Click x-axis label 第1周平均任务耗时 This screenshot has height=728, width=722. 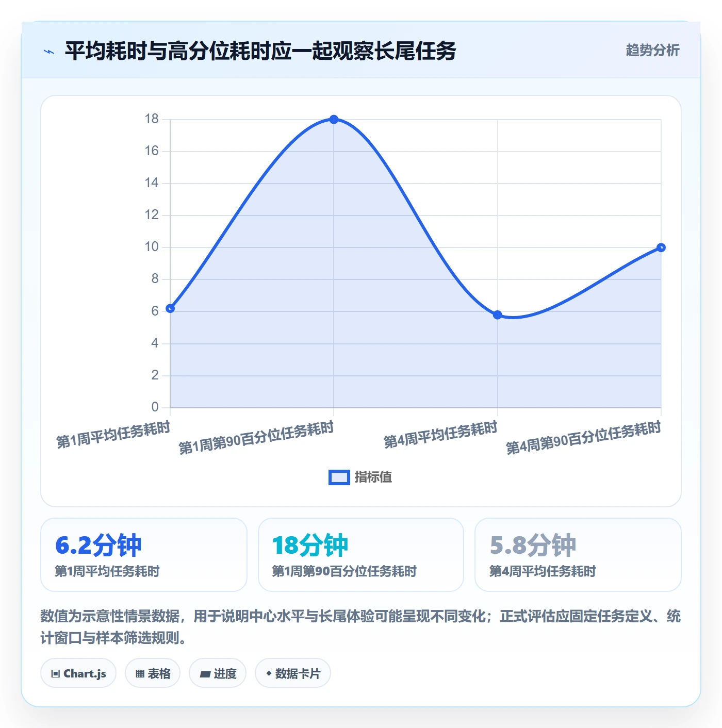(113, 434)
